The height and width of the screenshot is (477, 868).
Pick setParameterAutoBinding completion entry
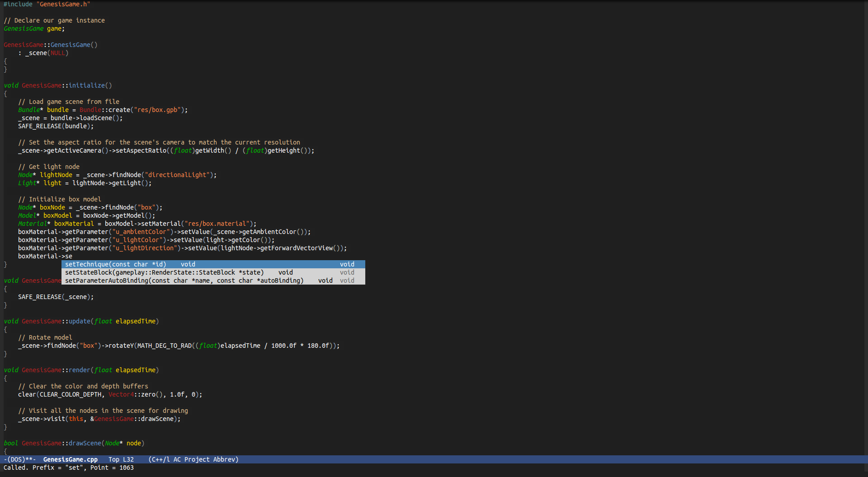point(213,281)
